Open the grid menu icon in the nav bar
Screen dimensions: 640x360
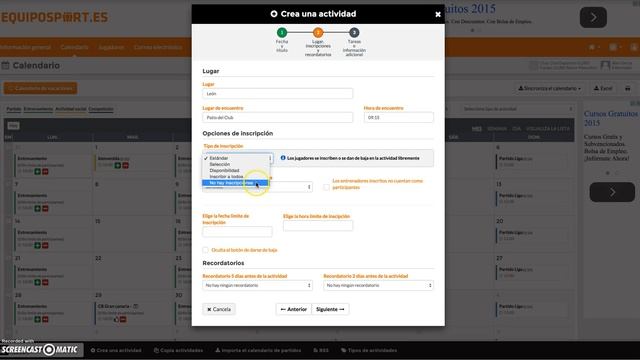[615, 47]
